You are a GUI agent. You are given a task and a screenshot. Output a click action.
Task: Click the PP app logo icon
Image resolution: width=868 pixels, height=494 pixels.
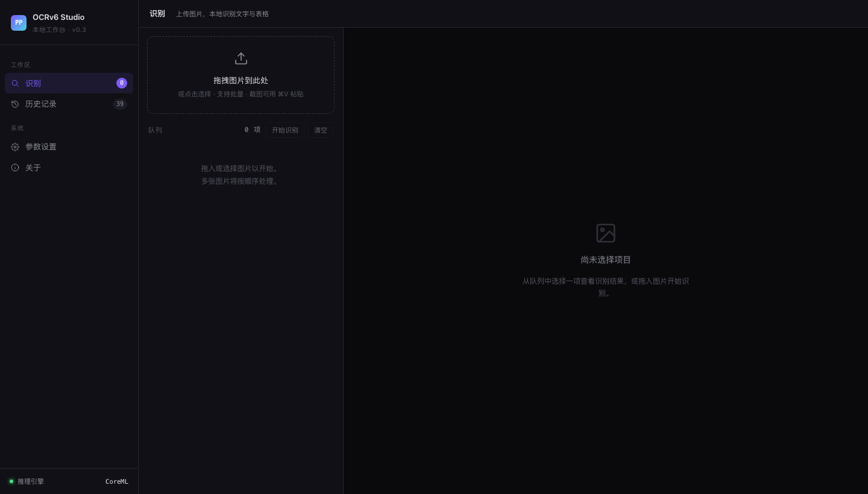coord(19,23)
